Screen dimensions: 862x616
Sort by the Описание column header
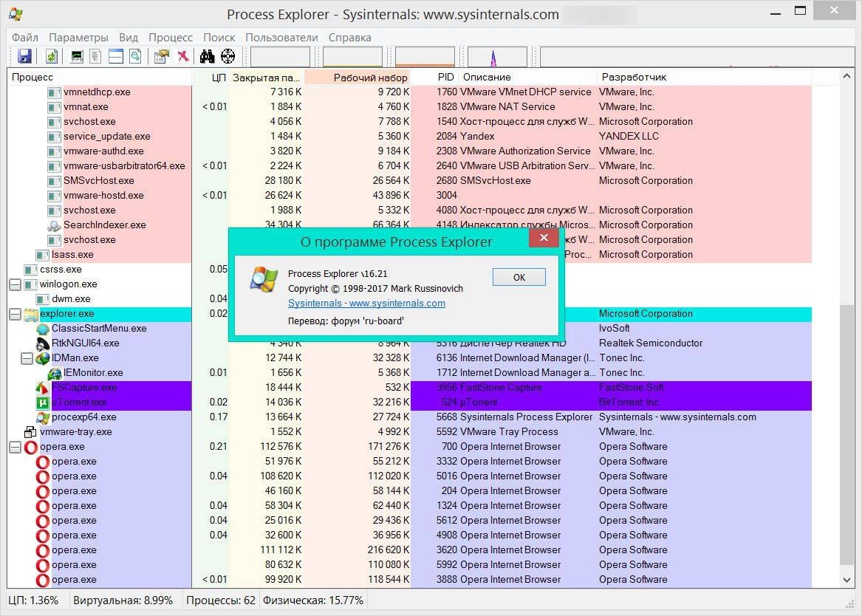tap(528, 77)
